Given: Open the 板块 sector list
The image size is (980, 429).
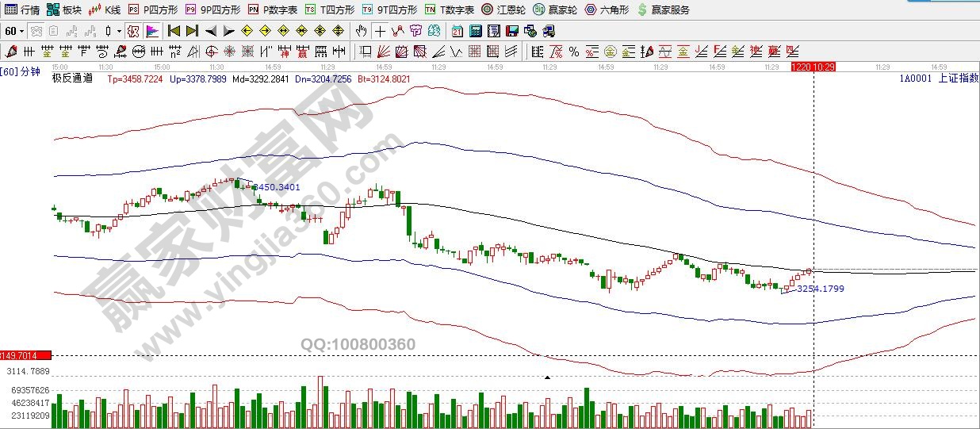Looking at the screenshot, I should [x=63, y=10].
